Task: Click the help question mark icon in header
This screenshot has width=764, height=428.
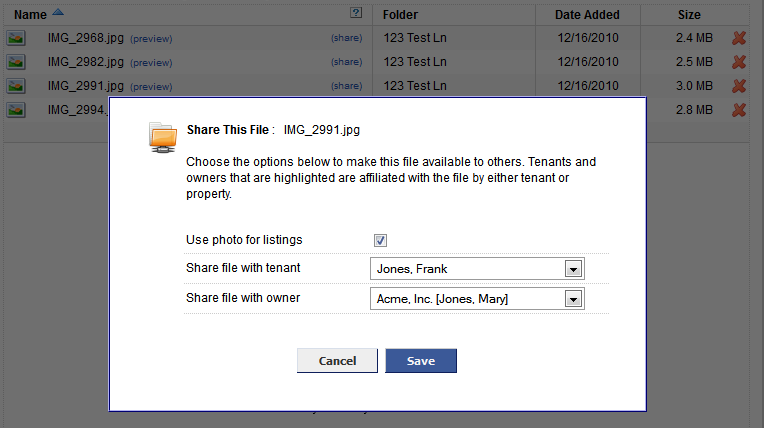Action: point(356,14)
